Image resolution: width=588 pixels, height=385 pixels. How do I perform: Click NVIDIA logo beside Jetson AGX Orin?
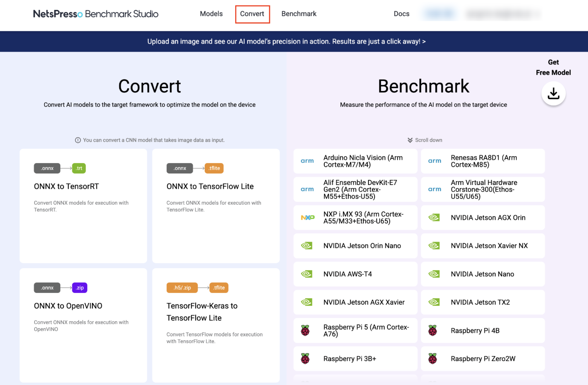tap(434, 218)
